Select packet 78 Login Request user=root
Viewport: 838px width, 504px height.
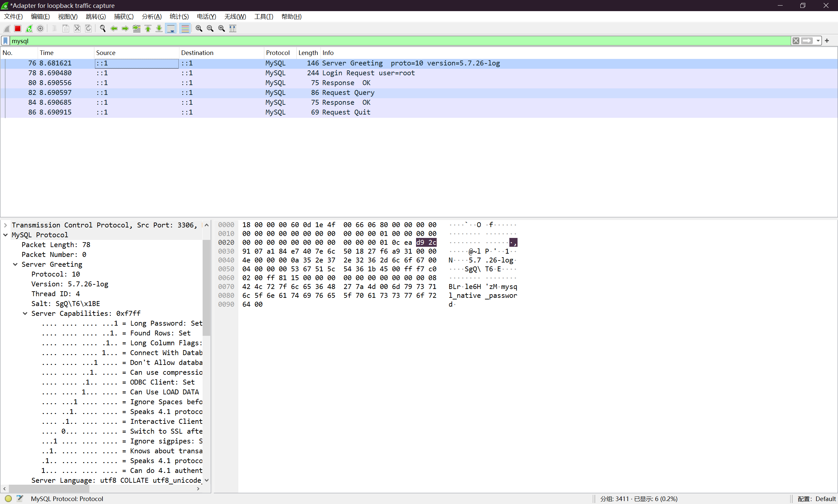coord(419,73)
